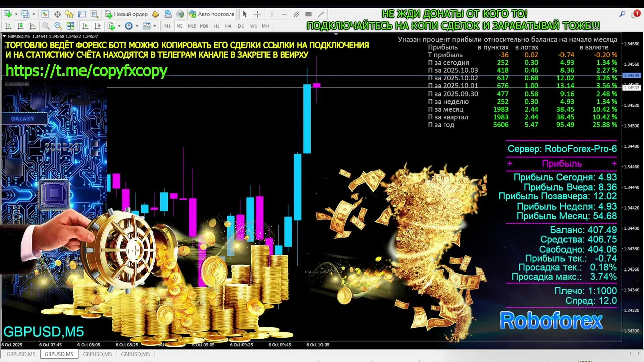The height and width of the screenshot is (362, 644).
Task: Open the Strategy Tester magnifier icon
Action: [94, 14]
